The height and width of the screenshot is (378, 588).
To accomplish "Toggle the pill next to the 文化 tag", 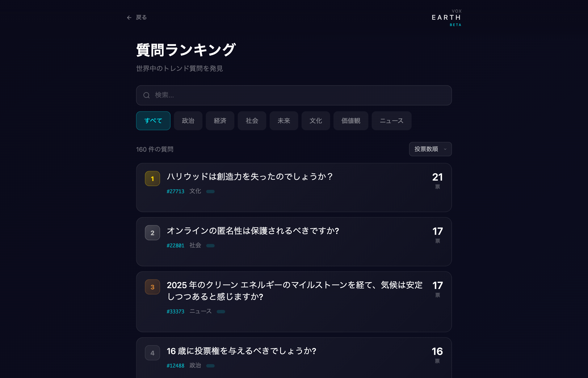I will coord(210,191).
